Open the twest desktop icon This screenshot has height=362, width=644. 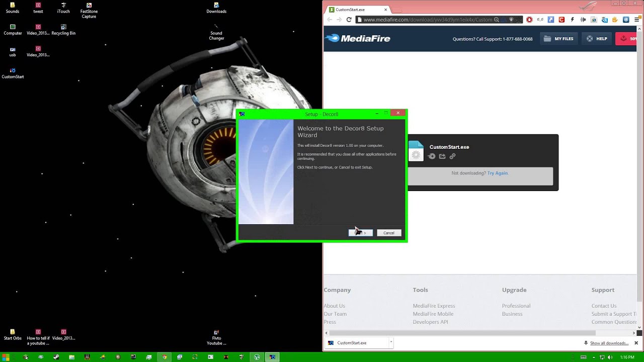point(38,8)
